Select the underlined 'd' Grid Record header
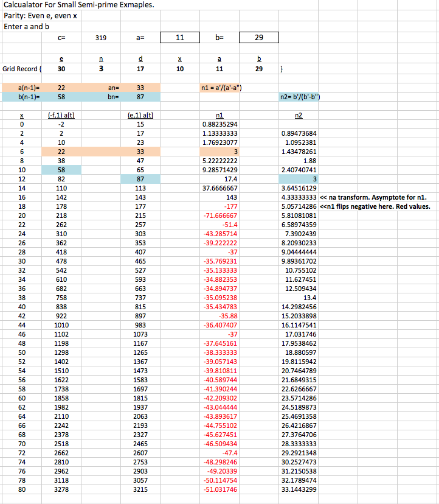 coord(140,59)
